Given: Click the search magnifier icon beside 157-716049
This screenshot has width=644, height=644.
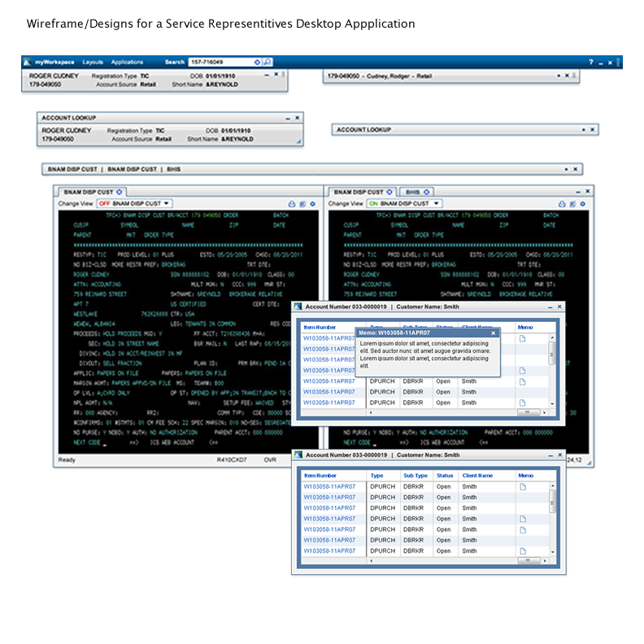Looking at the screenshot, I should pyautogui.click(x=268, y=62).
